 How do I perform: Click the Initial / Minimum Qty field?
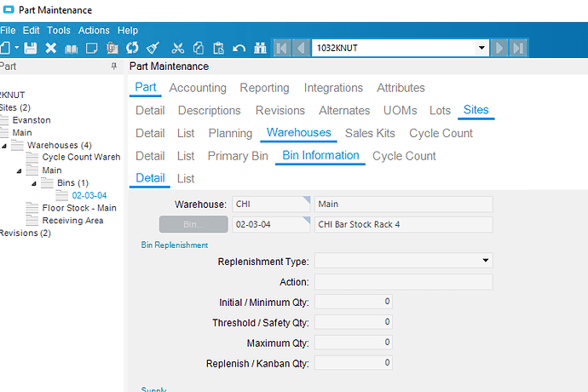pos(354,302)
